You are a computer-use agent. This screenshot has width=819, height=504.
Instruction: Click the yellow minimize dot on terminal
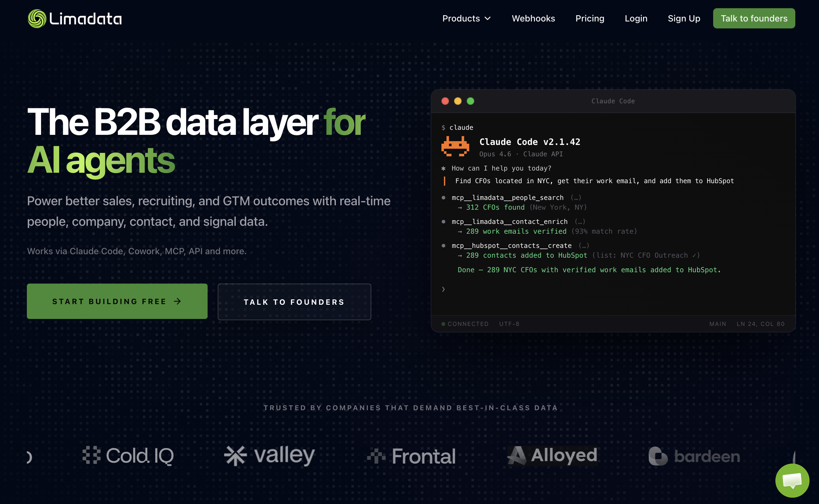458,101
